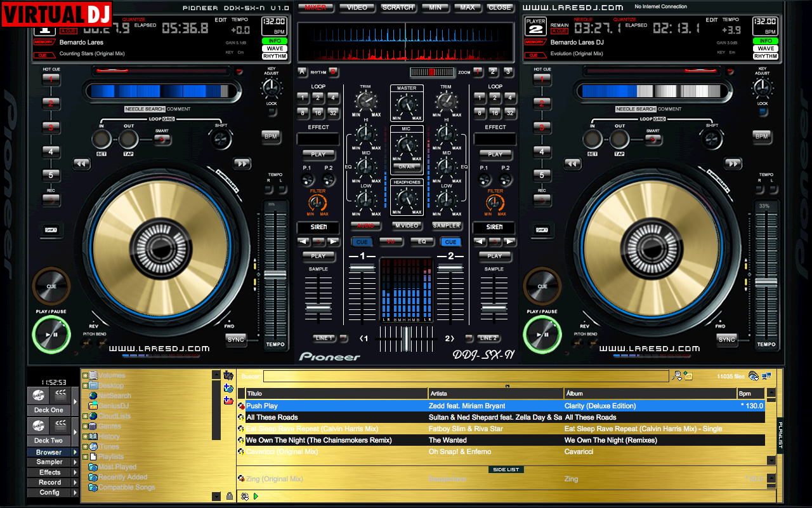Screen dimensions: 812x508
Task: Toggle the deck 1 SMART loop button
Action: pyautogui.click(x=162, y=139)
